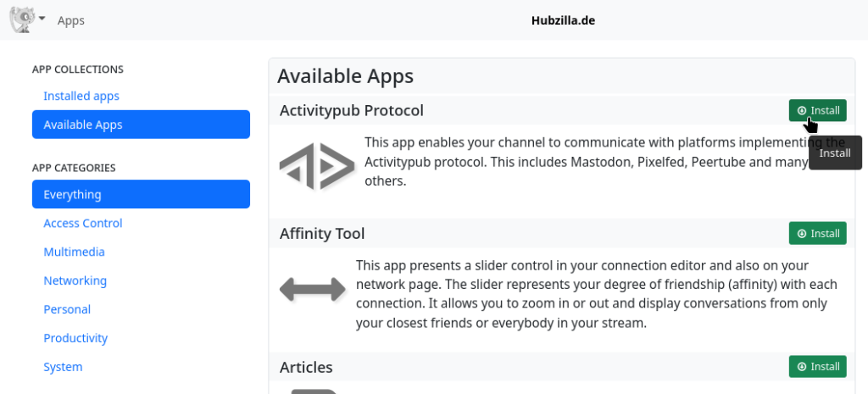Filter apps by Access Control
Viewport: 868px width, 394px height.
point(83,223)
